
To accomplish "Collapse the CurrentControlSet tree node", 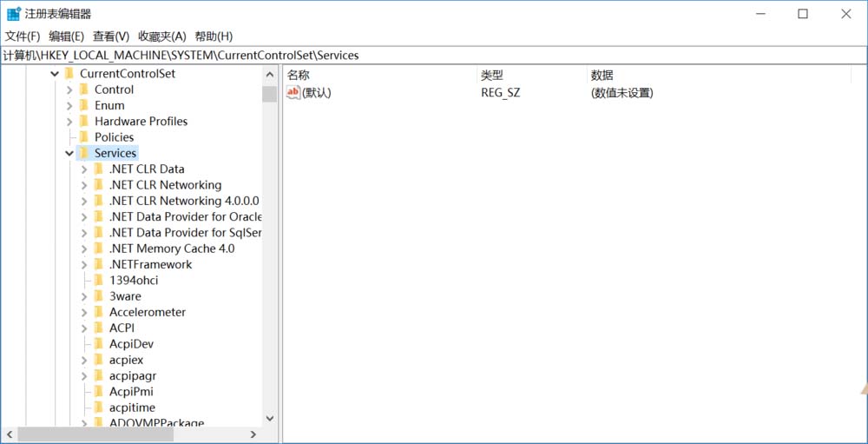I will point(55,73).
